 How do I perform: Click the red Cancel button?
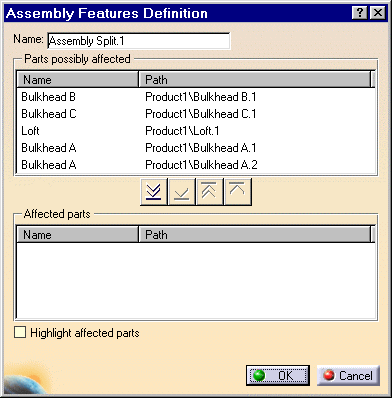pyautogui.click(x=348, y=375)
